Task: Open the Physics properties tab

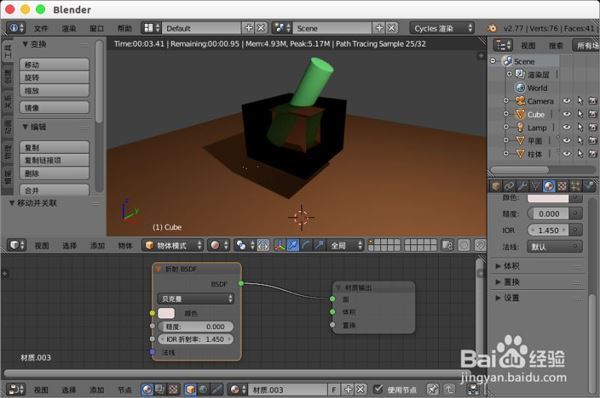Action: [589, 186]
